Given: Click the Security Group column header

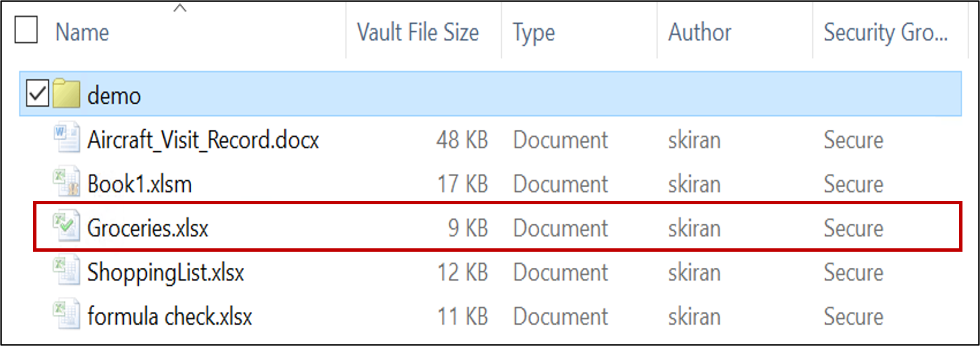Looking at the screenshot, I should [x=885, y=33].
